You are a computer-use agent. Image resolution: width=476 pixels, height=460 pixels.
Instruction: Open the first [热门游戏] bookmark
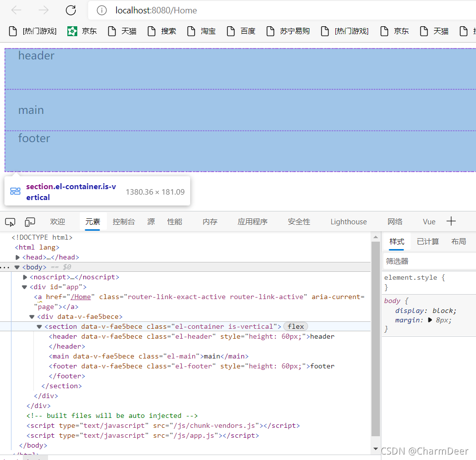tap(33, 31)
